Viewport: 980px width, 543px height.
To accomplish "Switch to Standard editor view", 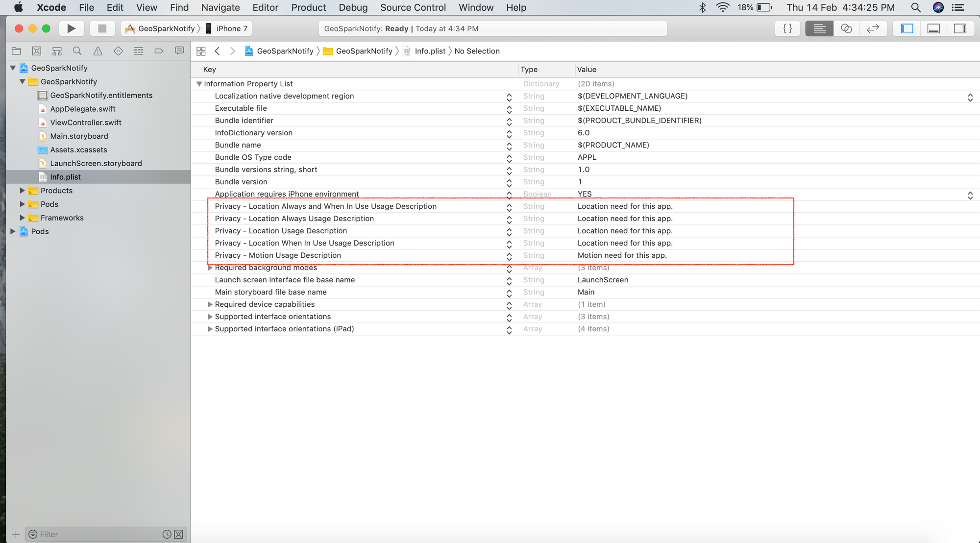I will pyautogui.click(x=819, y=28).
